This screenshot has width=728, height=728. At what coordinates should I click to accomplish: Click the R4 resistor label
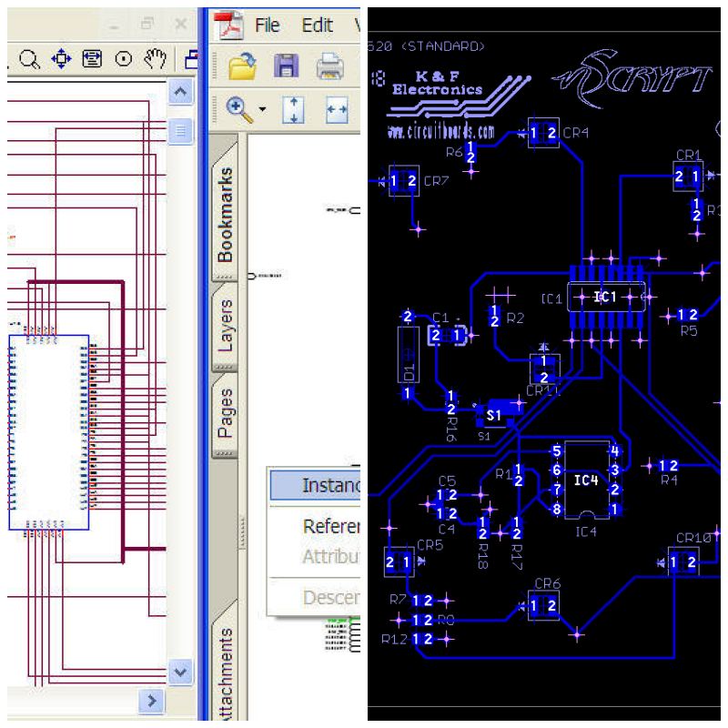point(669,480)
